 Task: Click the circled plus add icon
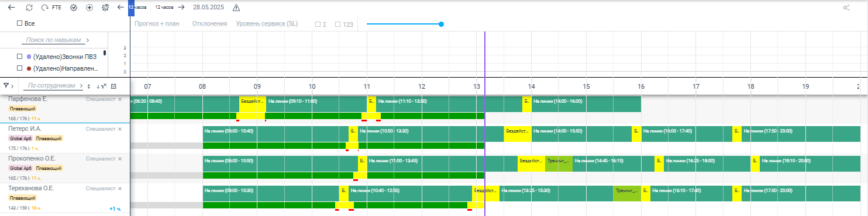pos(89,8)
